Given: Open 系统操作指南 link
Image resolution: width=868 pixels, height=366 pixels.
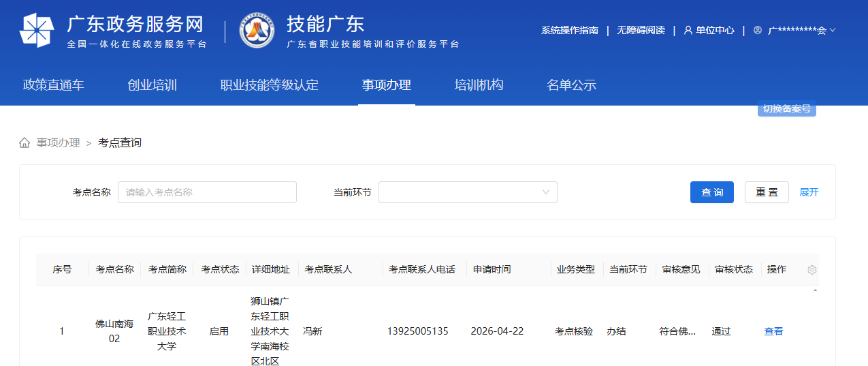Looking at the screenshot, I should coord(569,30).
